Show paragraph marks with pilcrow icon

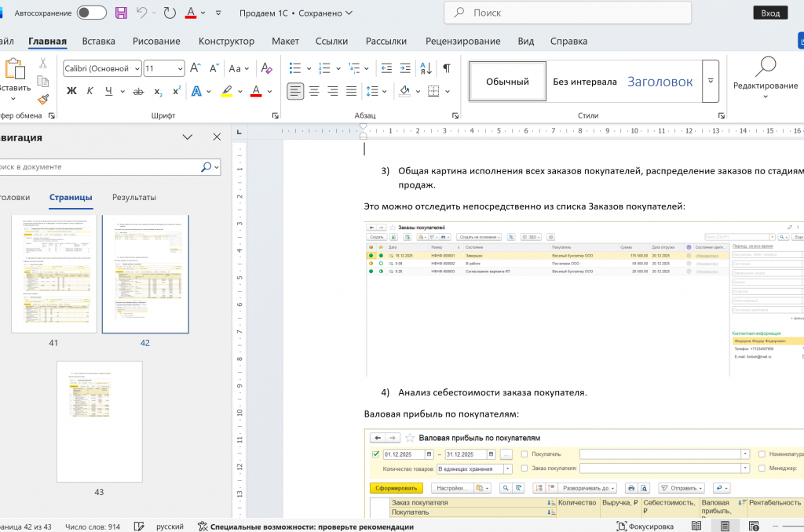coord(446,68)
